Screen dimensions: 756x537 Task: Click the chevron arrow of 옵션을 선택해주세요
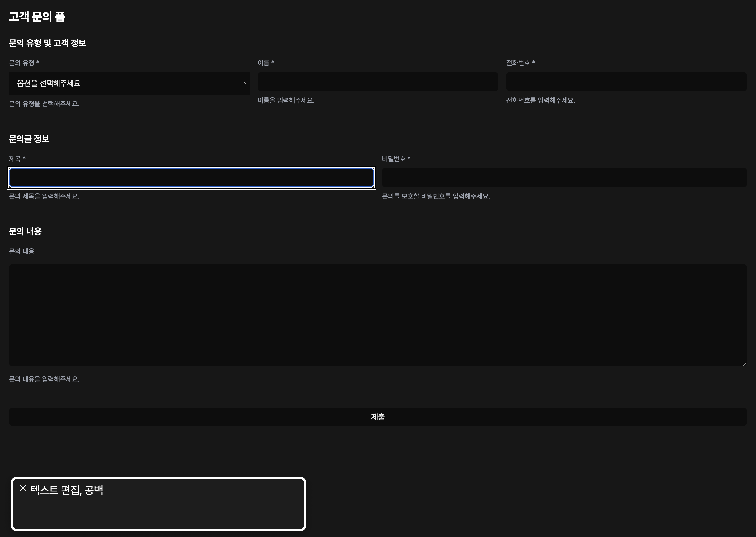click(x=246, y=83)
